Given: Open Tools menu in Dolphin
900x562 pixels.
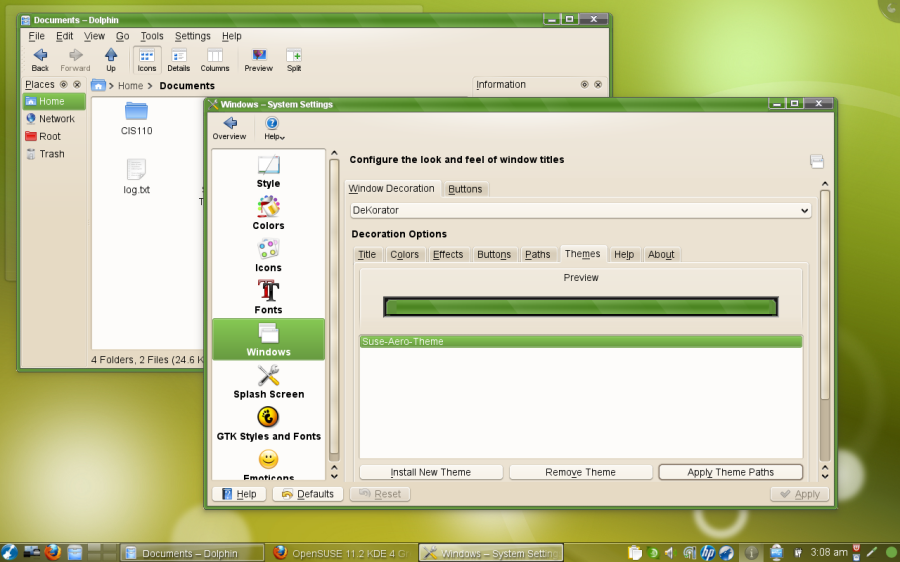Looking at the screenshot, I should [152, 36].
